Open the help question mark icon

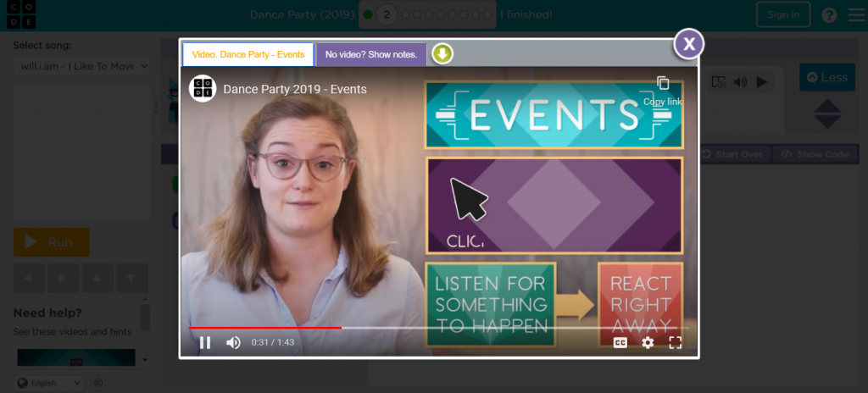click(x=829, y=15)
